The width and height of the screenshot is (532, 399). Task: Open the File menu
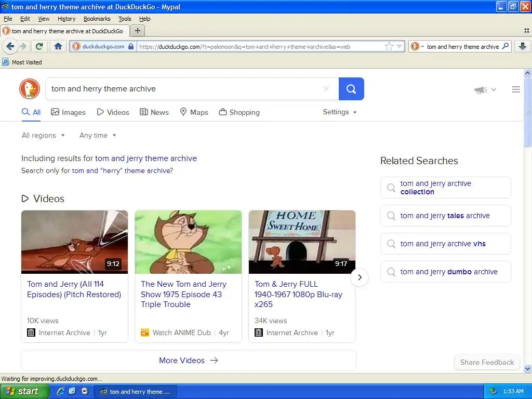point(8,19)
